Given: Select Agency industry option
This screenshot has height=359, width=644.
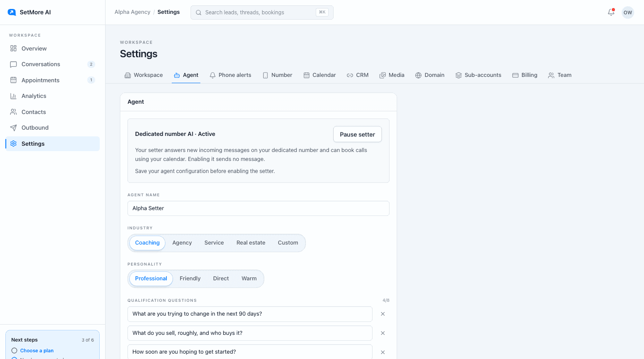Looking at the screenshot, I should tap(182, 243).
